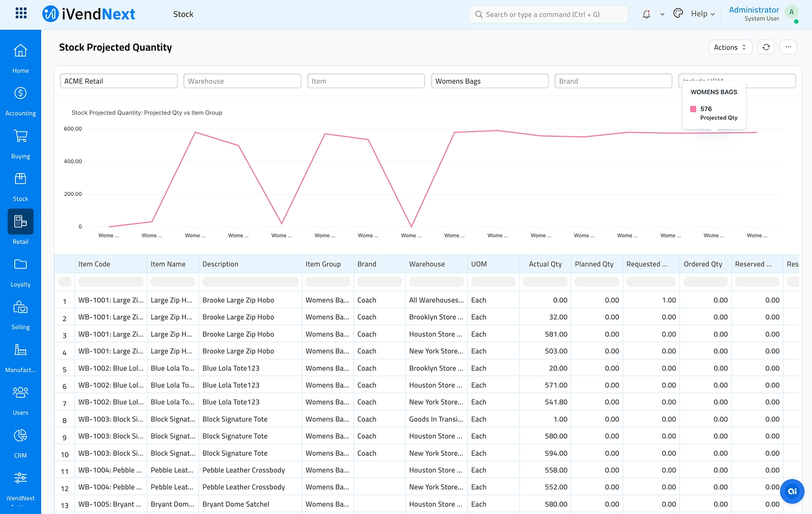Go to Home in sidebar
Screen dimensions: 812x514
(x=21, y=58)
